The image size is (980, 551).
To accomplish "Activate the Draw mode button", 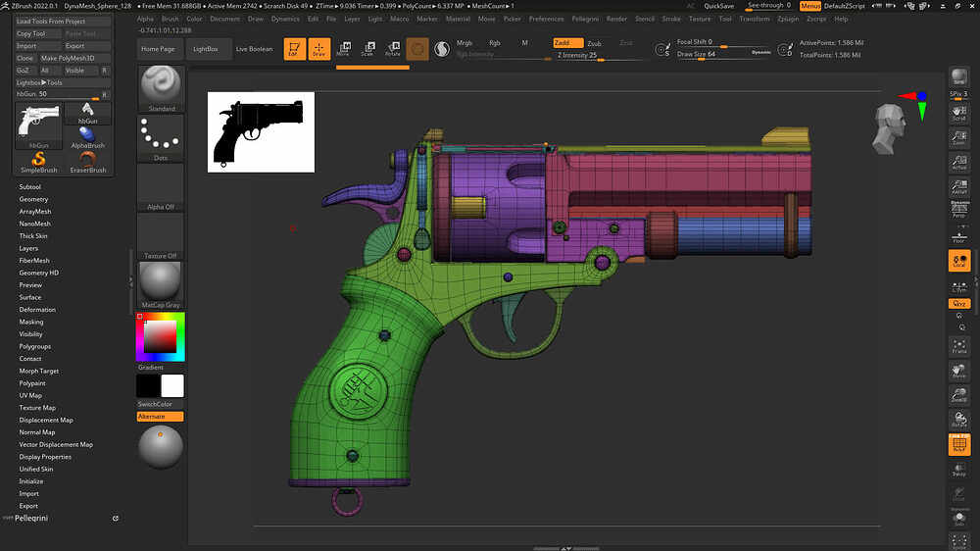I will tap(318, 49).
